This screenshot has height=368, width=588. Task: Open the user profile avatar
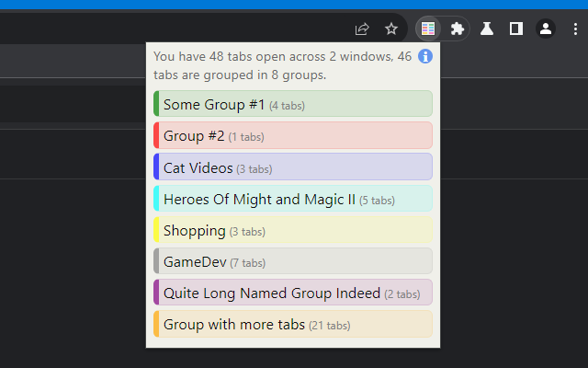pyautogui.click(x=546, y=29)
